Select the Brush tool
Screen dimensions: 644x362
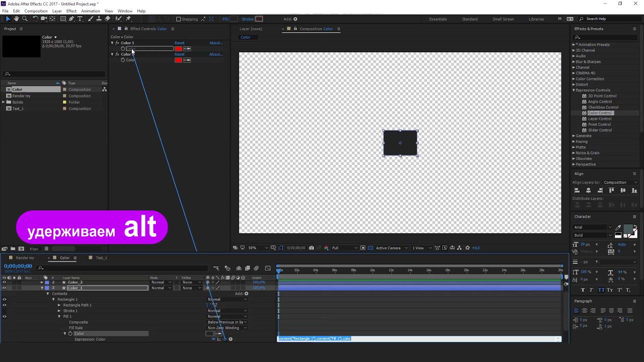91,19
